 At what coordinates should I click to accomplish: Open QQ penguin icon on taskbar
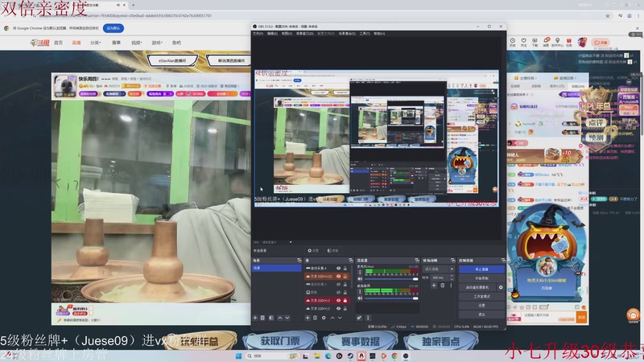coord(361,356)
